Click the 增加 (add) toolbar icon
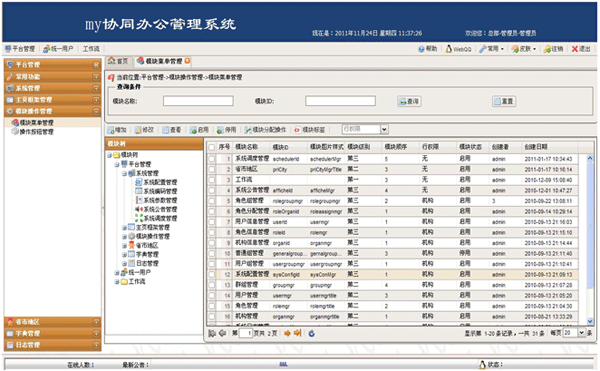The width and height of the screenshot is (600, 371). coord(111,130)
